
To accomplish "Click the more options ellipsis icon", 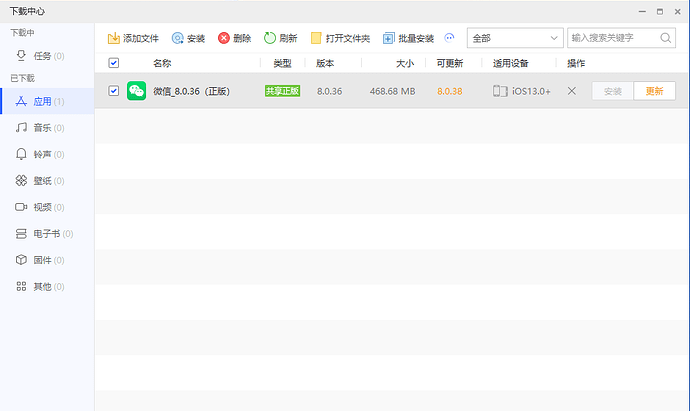I will tap(449, 38).
